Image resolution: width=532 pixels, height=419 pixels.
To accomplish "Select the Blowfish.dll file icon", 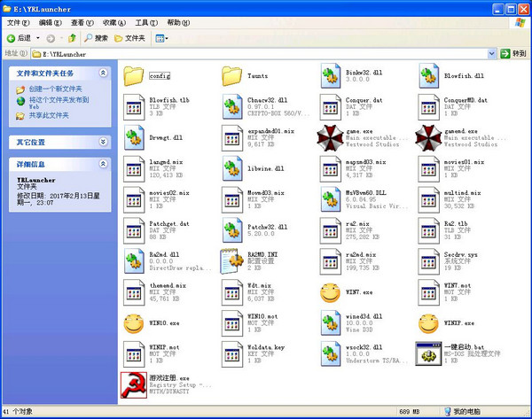I will pos(428,76).
